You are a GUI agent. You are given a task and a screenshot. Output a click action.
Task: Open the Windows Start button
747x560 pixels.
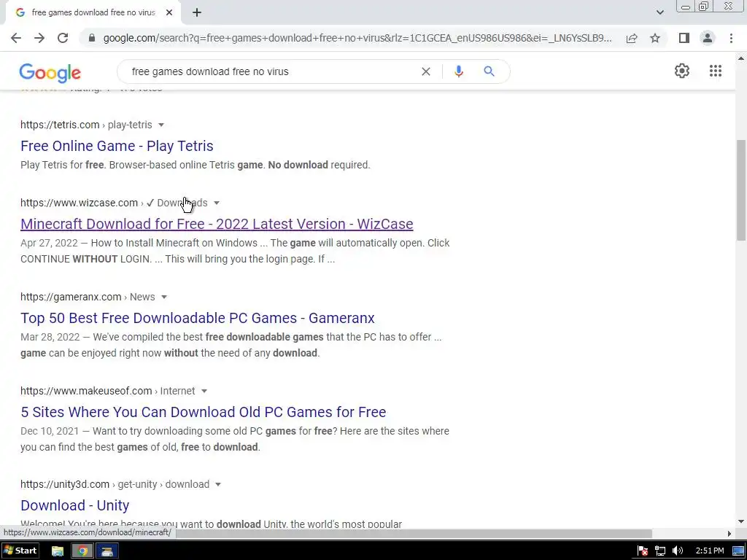(20, 551)
